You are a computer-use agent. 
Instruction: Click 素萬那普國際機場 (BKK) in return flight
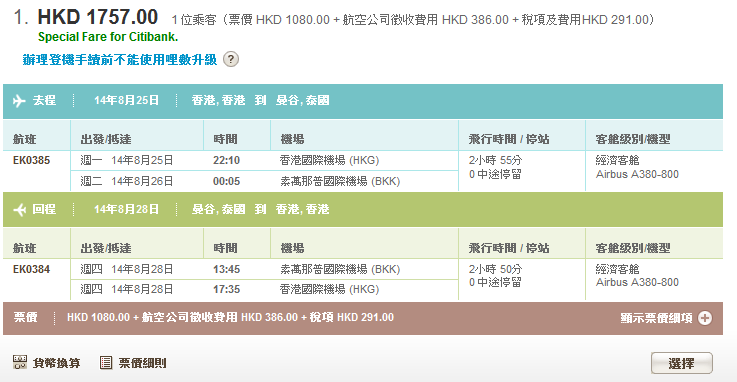[340, 269]
